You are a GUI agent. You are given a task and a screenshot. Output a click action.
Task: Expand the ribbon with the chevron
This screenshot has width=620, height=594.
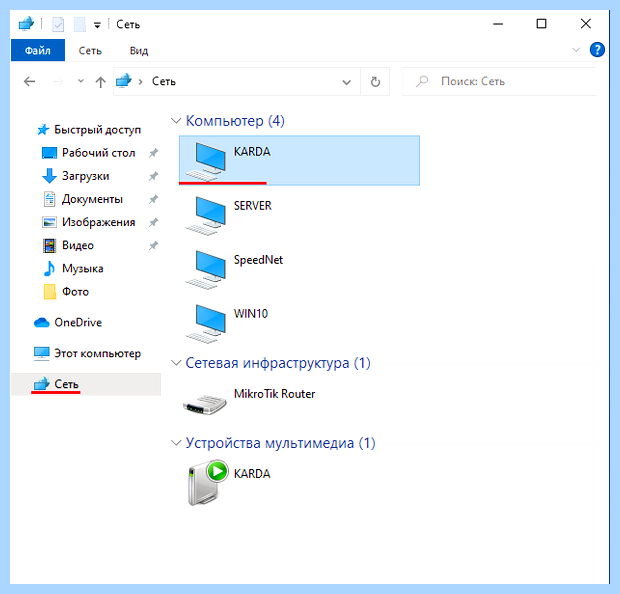click(x=576, y=50)
